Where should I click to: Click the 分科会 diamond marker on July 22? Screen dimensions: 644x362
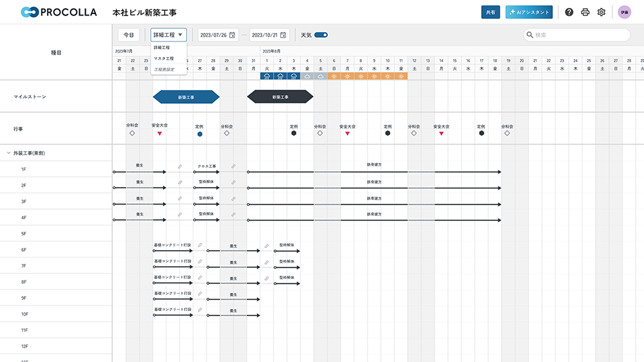click(x=132, y=133)
